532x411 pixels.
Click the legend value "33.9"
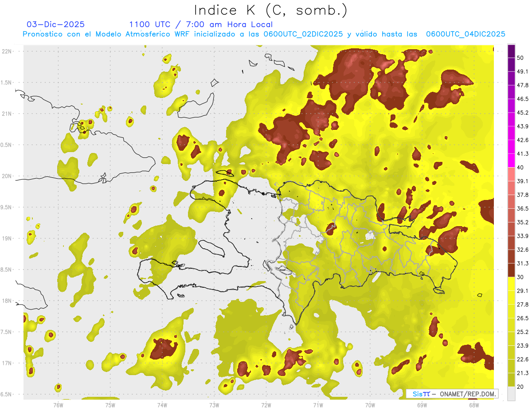pyautogui.click(x=523, y=236)
